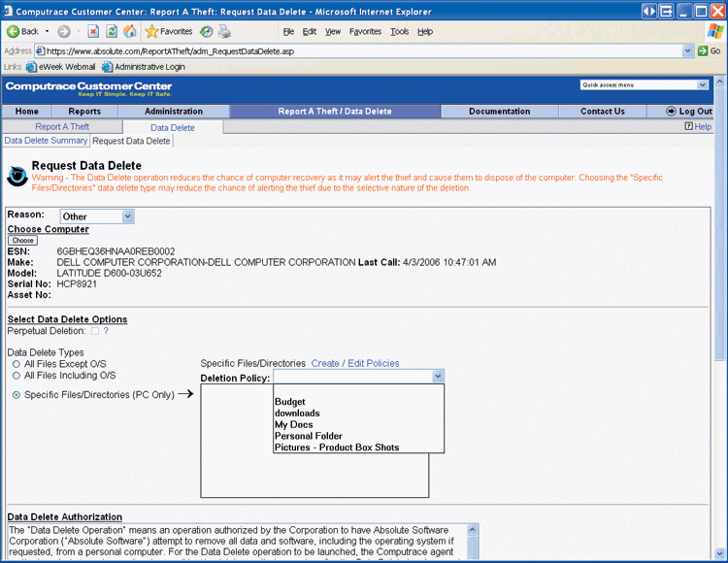Open the Favorites menu in menu bar
728x563 pixels.
pyautogui.click(x=365, y=32)
